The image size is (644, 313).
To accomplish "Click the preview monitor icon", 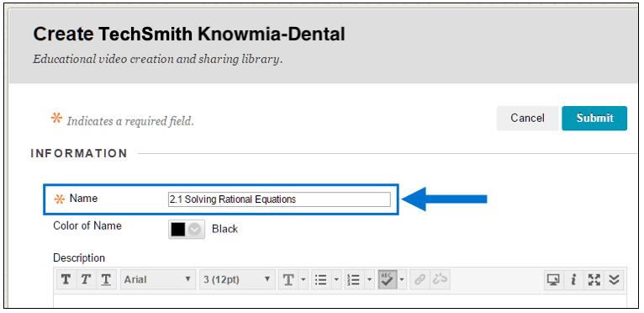I will point(554,280).
